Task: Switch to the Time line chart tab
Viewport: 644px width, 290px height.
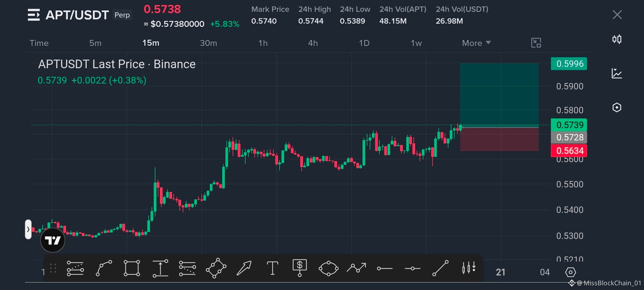Action: [39, 43]
